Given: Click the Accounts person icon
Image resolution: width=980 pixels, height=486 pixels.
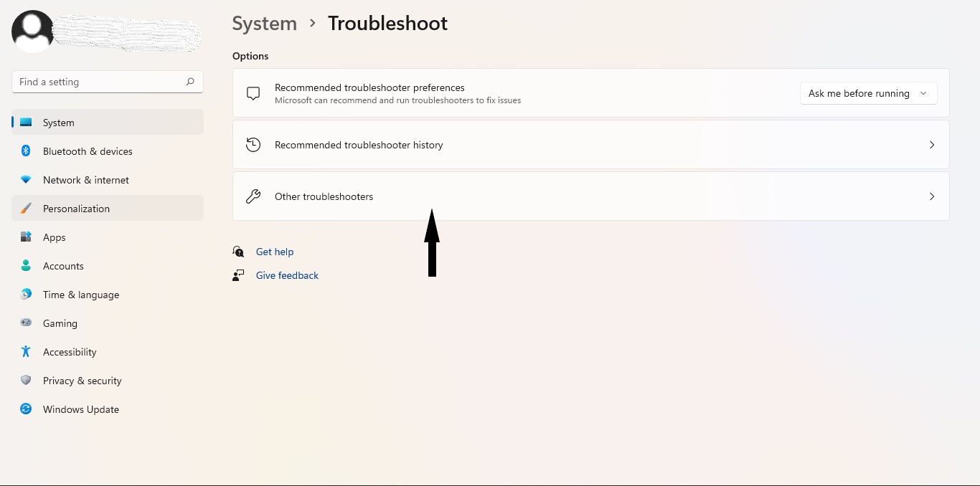Looking at the screenshot, I should click(26, 266).
